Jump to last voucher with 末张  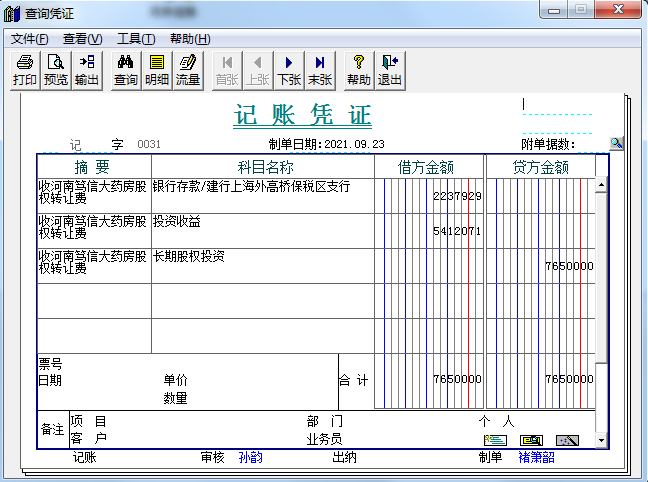coord(320,70)
